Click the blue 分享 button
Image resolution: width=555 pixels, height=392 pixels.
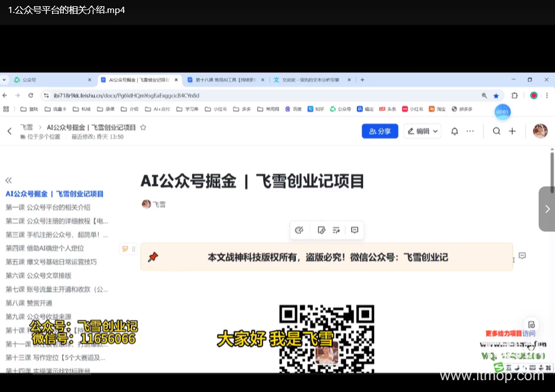pyautogui.click(x=380, y=132)
